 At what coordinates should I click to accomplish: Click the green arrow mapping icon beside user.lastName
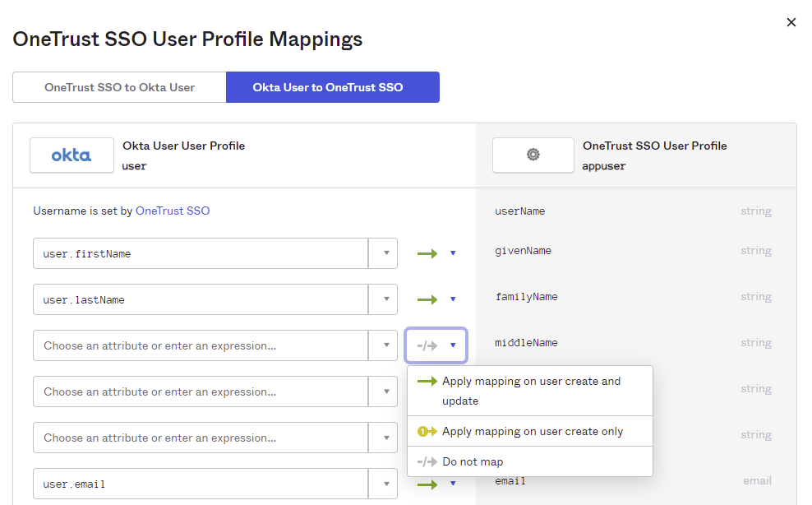[x=428, y=299]
